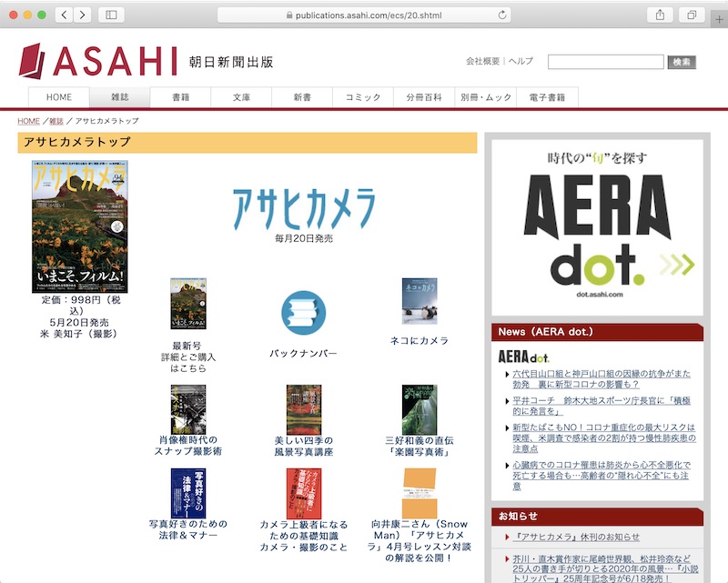The height and width of the screenshot is (583, 728).
Task: Click the 写真好きのための法律＆マナー cover thumbnail
Action: click(x=188, y=493)
